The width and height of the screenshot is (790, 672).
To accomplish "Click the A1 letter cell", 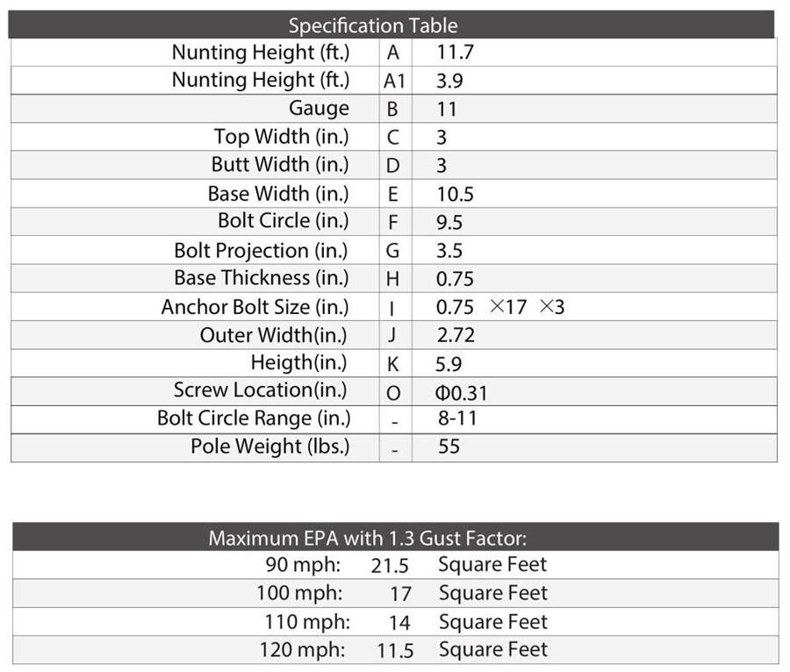I will pos(393,81).
